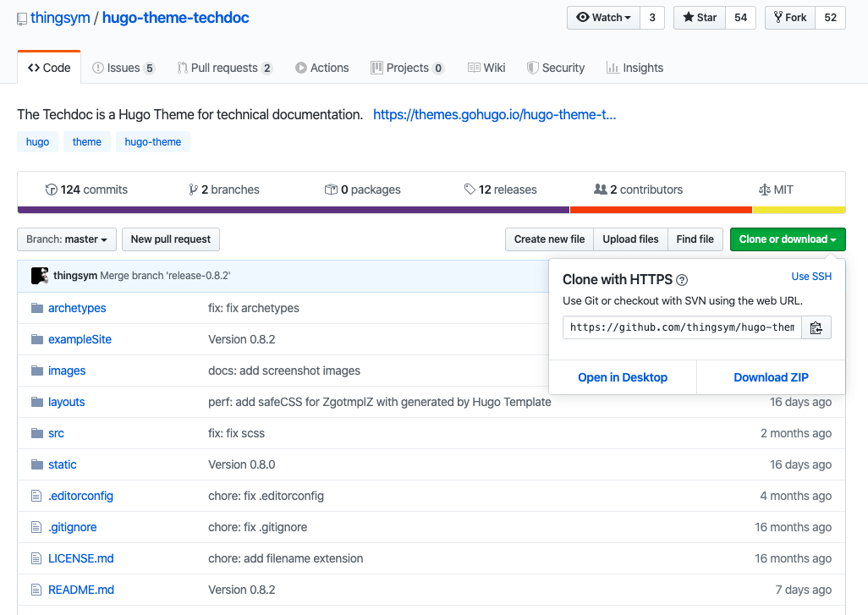Open the Watch dropdown
This screenshot has height=615, width=868.
[603, 18]
